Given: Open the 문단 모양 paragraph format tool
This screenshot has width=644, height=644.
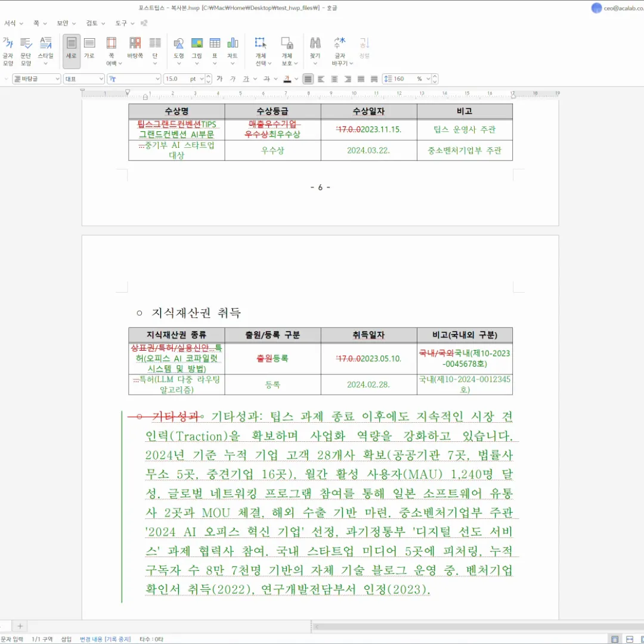Looking at the screenshot, I should pos(26,50).
